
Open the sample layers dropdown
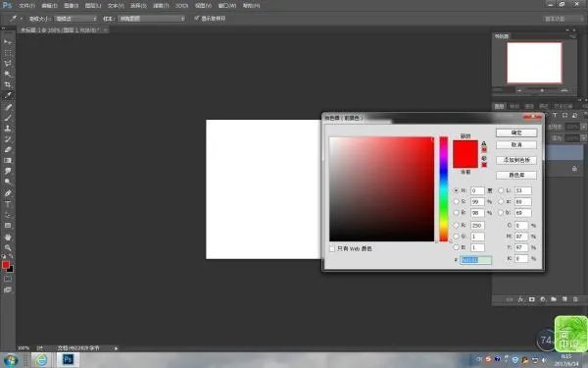pyautogui.click(x=152, y=19)
